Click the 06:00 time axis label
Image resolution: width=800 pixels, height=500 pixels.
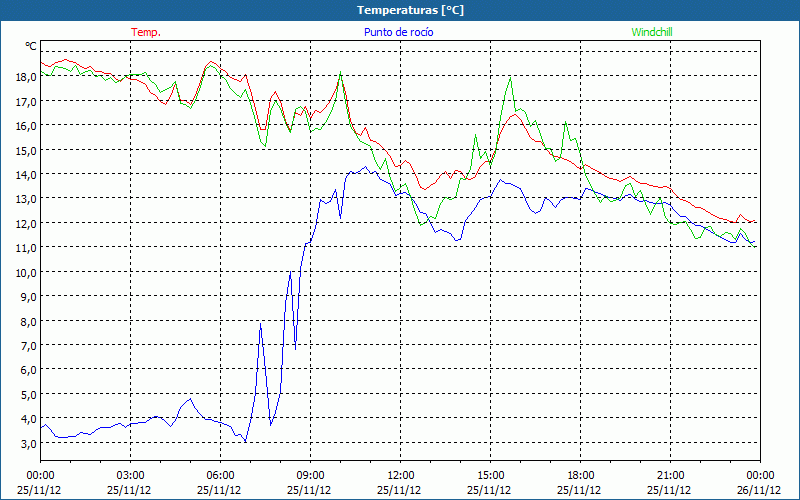click(x=220, y=476)
